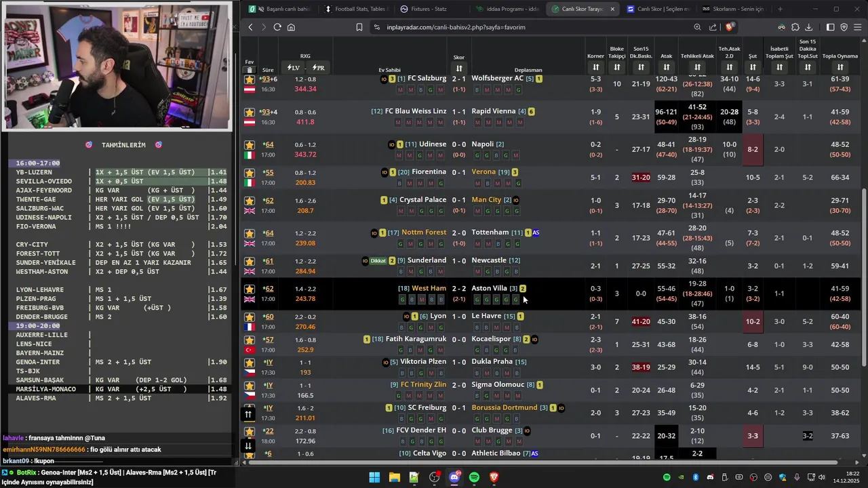Viewport: 868px width, 488px height.
Task: Open Discord from the taskbar
Action: [x=454, y=477]
